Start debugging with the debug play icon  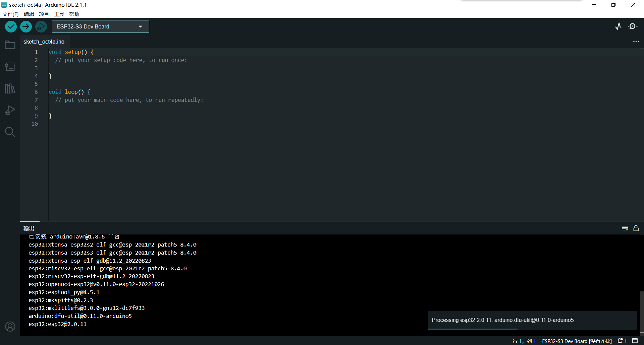click(x=41, y=26)
